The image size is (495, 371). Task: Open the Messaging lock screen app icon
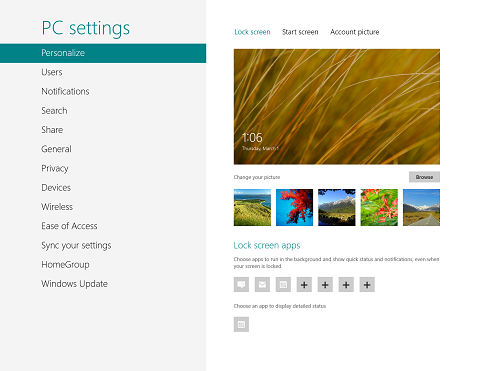click(241, 285)
